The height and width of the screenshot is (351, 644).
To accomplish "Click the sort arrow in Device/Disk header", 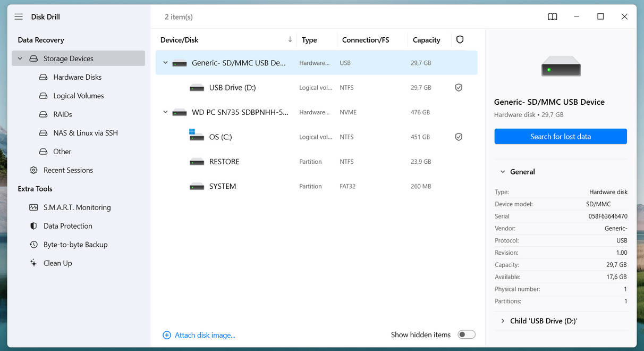I will pos(290,39).
